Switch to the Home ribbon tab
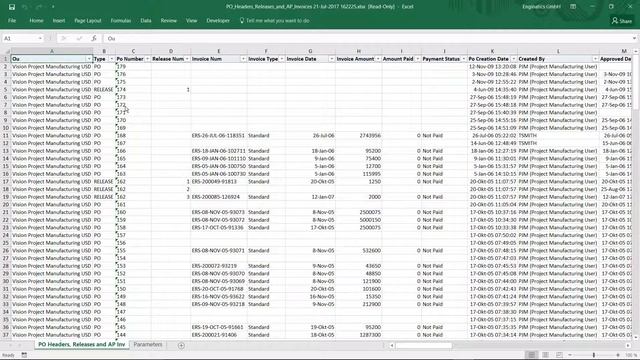Image resolution: width=640 pixels, height=360 pixels. pos(36,20)
